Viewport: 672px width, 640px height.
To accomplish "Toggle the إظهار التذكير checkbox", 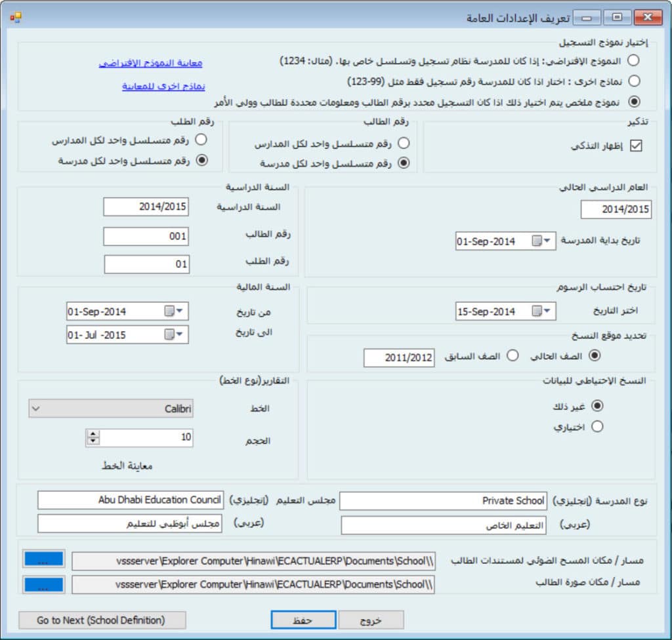I will click(x=635, y=146).
